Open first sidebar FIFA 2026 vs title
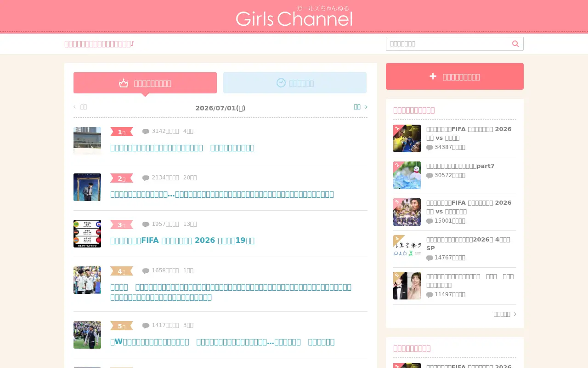This screenshot has height=368, width=588. point(469,133)
